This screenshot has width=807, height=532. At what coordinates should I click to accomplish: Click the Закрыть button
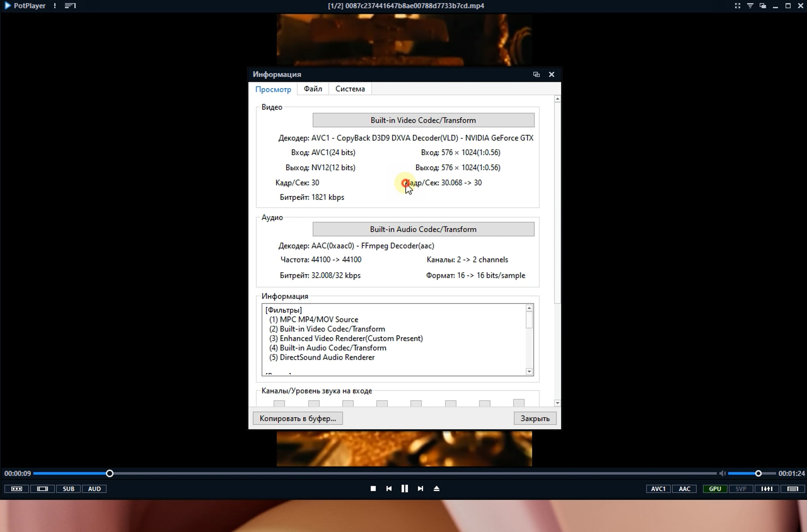[535, 418]
